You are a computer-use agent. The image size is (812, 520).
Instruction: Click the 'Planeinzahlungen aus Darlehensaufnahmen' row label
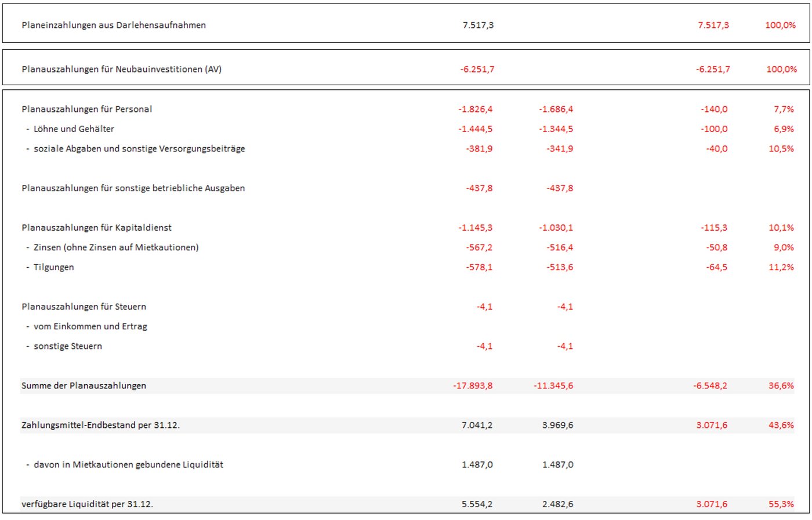click(x=114, y=25)
